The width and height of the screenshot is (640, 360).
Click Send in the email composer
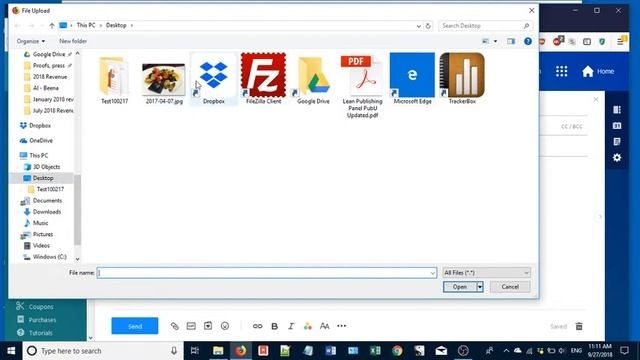pyautogui.click(x=135, y=326)
